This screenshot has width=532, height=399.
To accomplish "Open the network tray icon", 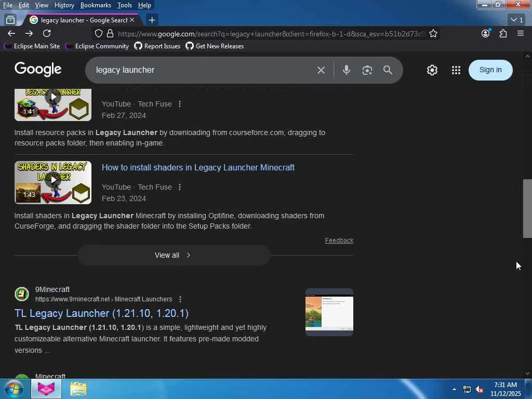I will click(467, 389).
